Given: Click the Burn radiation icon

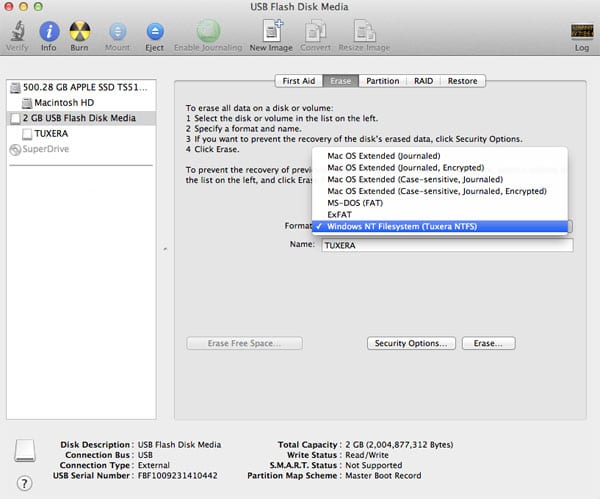Looking at the screenshot, I should (x=80, y=31).
